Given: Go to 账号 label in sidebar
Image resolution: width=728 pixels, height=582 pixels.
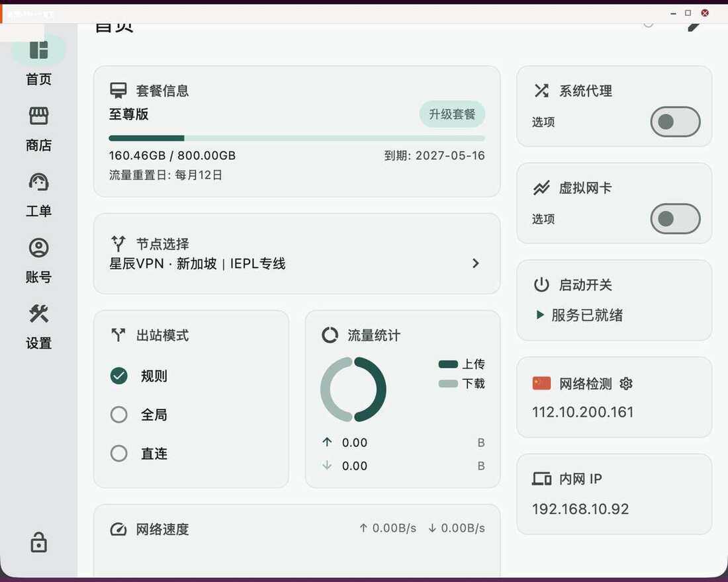Looking at the screenshot, I should [x=38, y=277].
